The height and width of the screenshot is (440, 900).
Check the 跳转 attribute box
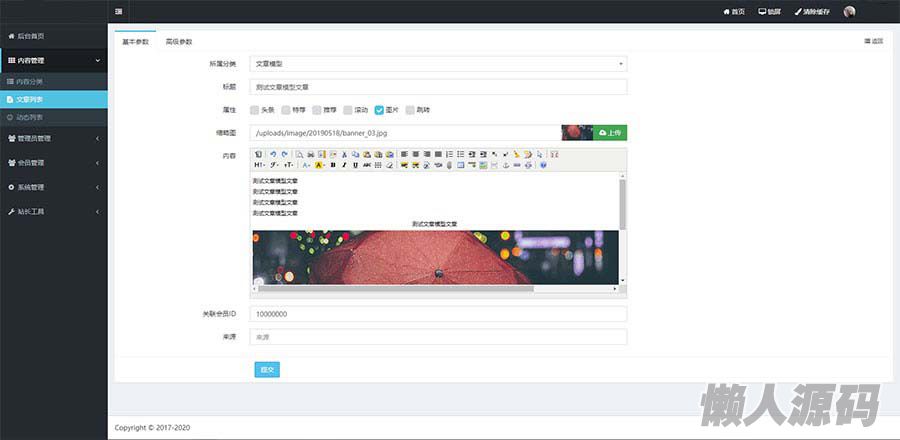[x=410, y=110]
